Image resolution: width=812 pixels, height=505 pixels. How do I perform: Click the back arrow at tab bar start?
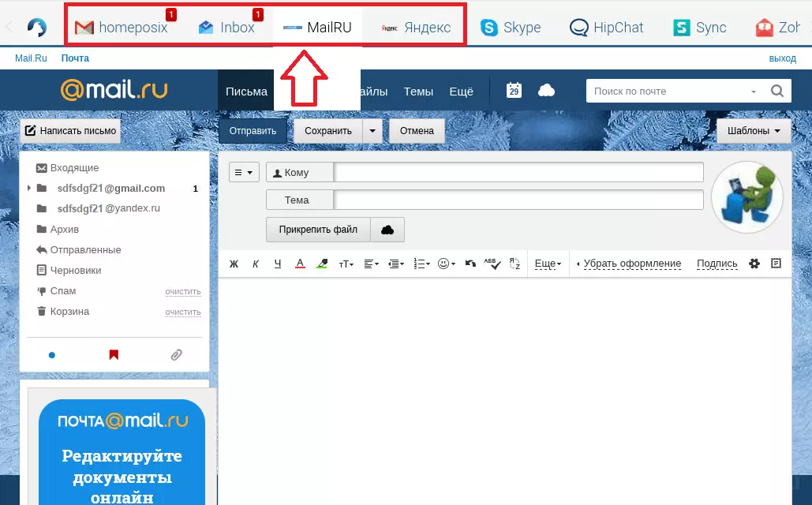tap(8, 26)
